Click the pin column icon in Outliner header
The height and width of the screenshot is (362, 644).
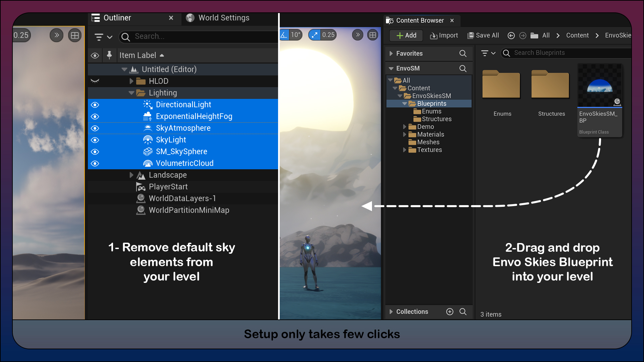point(109,55)
